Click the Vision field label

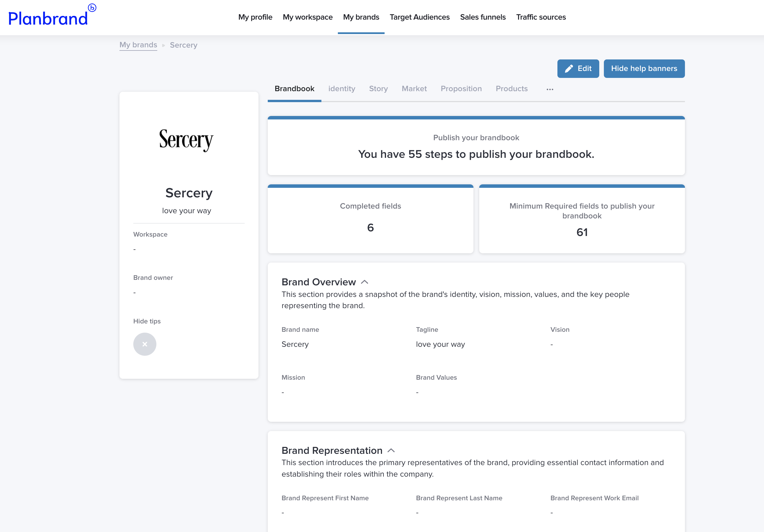click(560, 329)
